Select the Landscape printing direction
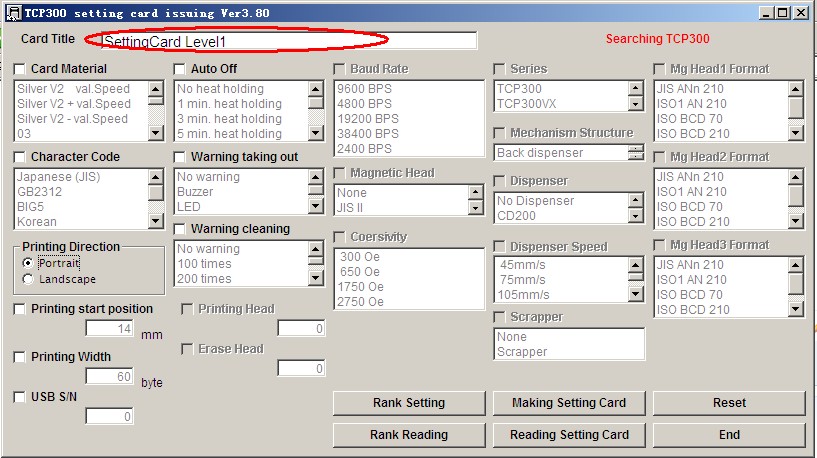The height and width of the screenshot is (458, 817). (x=28, y=280)
